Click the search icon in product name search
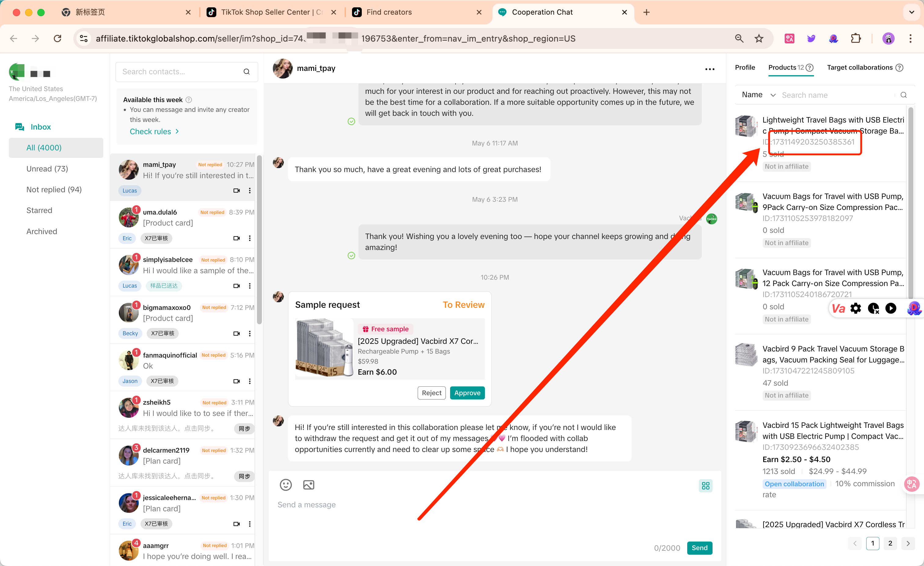This screenshot has height=566, width=924. [903, 95]
